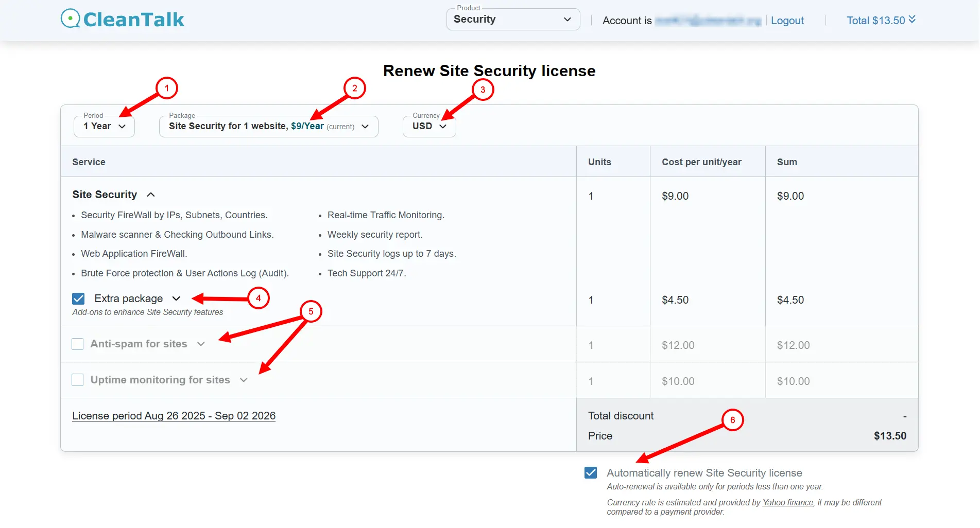Click the $12.00 Anti-spam cost per unit
Viewport: 980px width, 528px height.
click(678, 345)
